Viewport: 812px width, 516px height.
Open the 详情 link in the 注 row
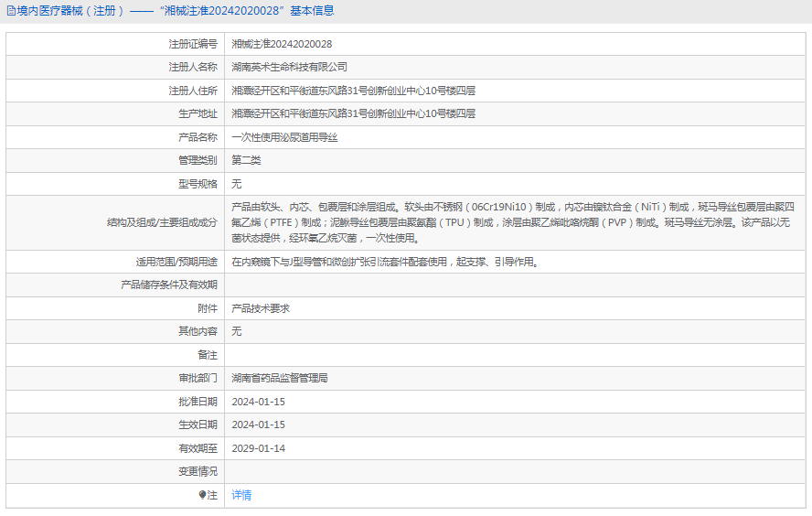tap(241, 495)
